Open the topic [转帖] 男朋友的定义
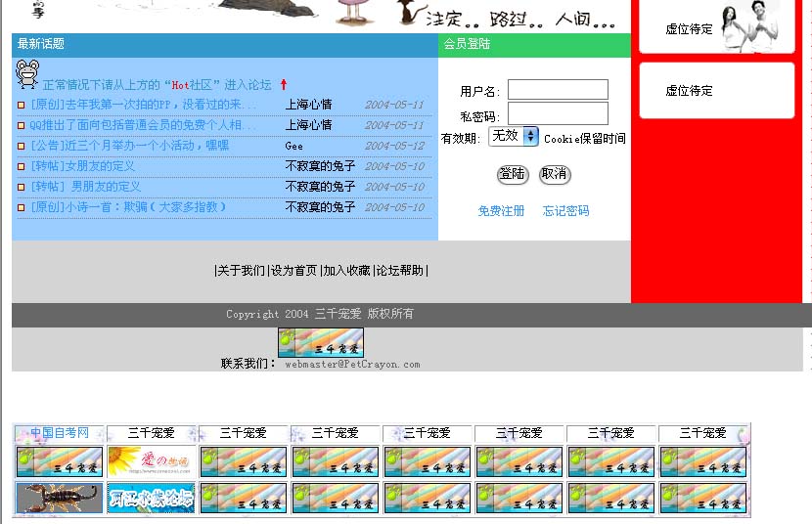The width and height of the screenshot is (812, 524). coord(86,187)
